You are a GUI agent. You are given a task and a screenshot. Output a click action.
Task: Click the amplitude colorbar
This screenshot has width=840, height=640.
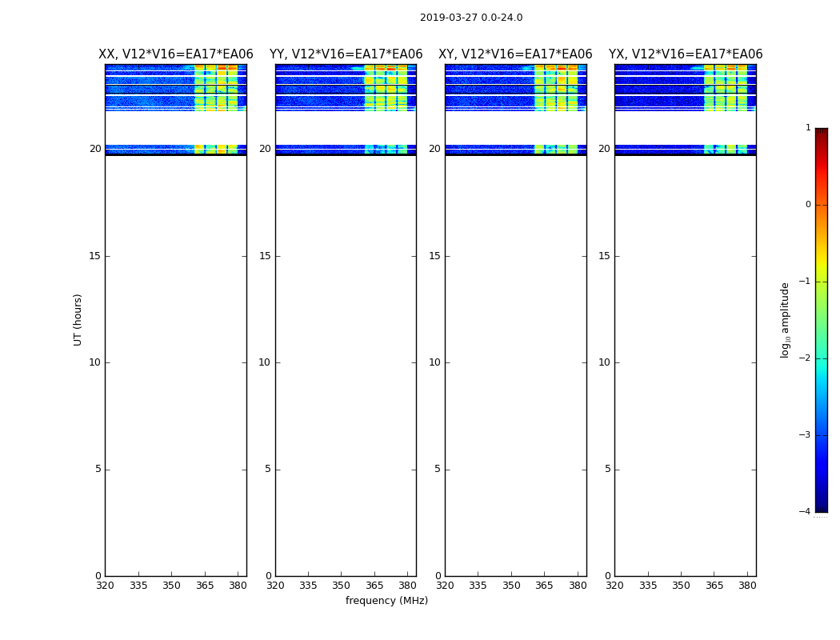822,320
